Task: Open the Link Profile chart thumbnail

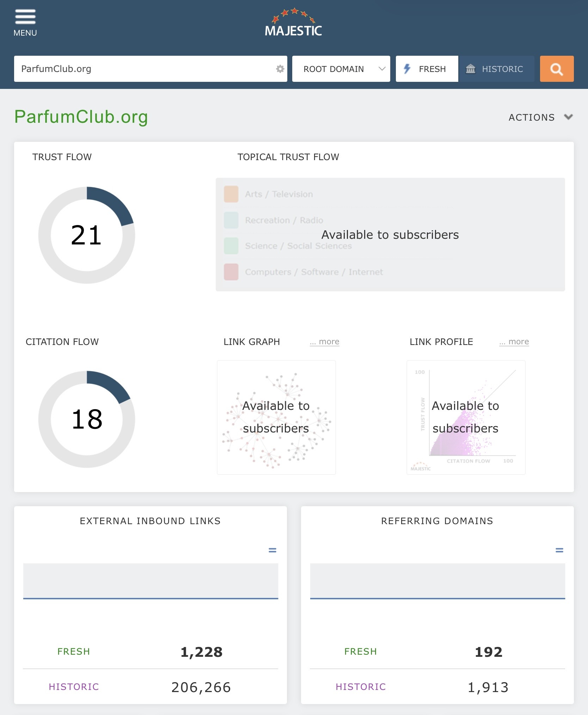Action: point(466,417)
